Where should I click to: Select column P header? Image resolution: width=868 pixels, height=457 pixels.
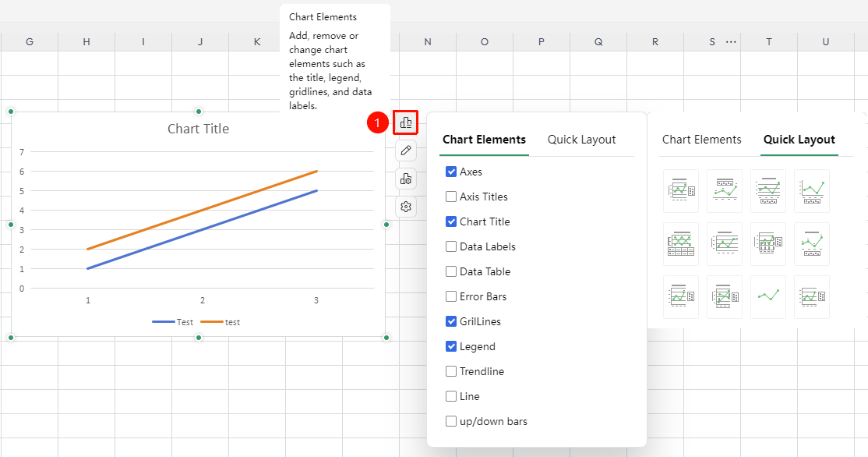tap(542, 42)
